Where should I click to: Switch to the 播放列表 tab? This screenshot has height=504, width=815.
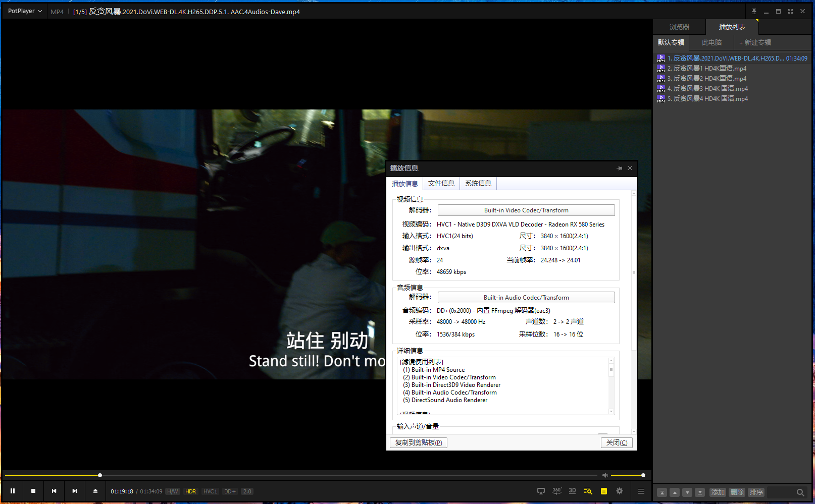coord(732,27)
